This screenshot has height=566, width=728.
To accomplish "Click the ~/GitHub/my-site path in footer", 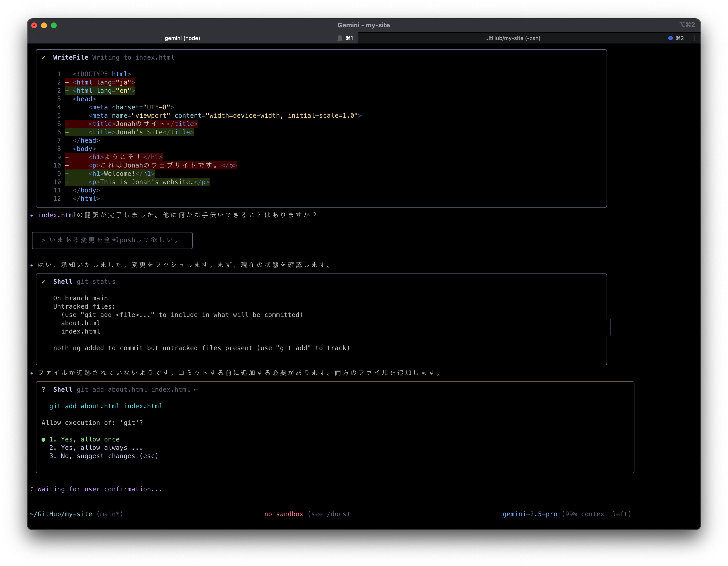I will click(61, 514).
